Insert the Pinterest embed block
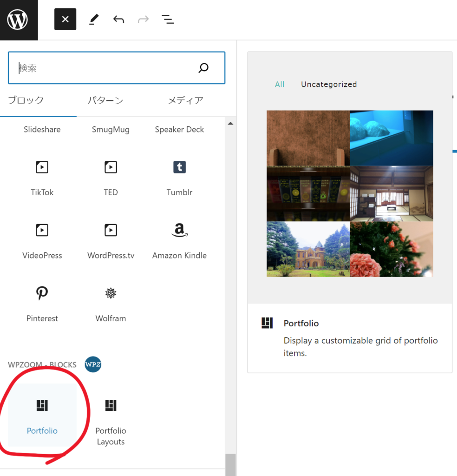457x476 pixels. 42,303
